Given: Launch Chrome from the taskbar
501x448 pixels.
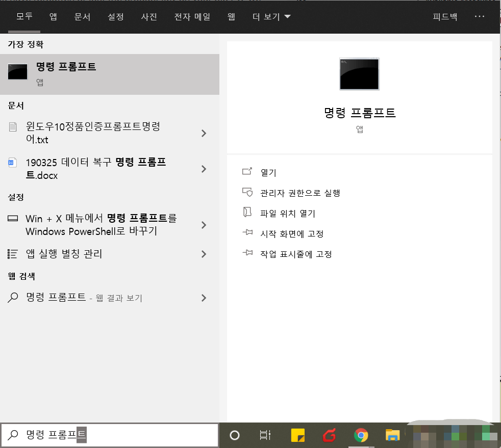Looking at the screenshot, I should pyautogui.click(x=361, y=436).
